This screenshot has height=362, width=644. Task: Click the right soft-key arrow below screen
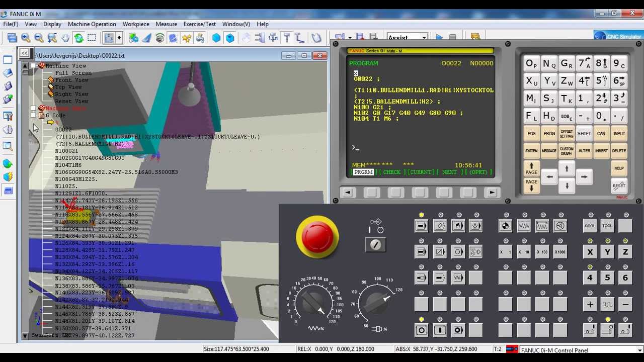click(x=492, y=193)
